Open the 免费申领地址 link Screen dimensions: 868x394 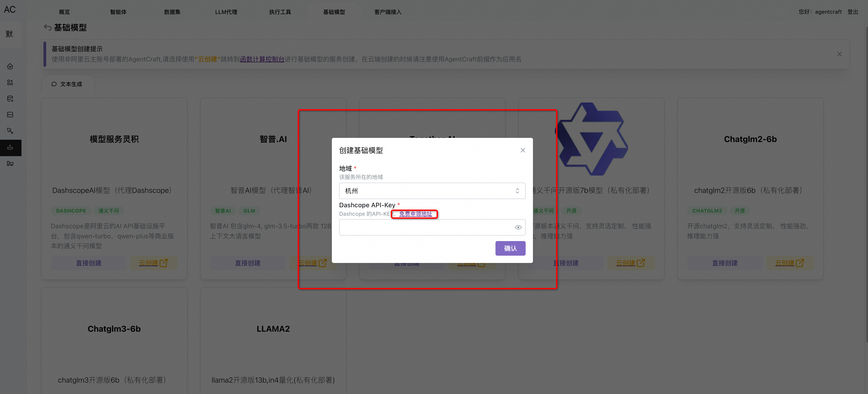coord(415,214)
